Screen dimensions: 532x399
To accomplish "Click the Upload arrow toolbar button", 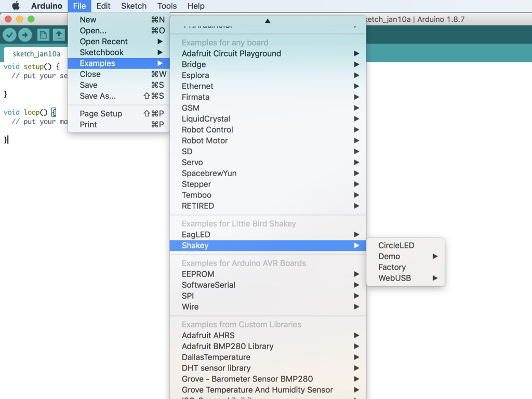I will 25,35.
